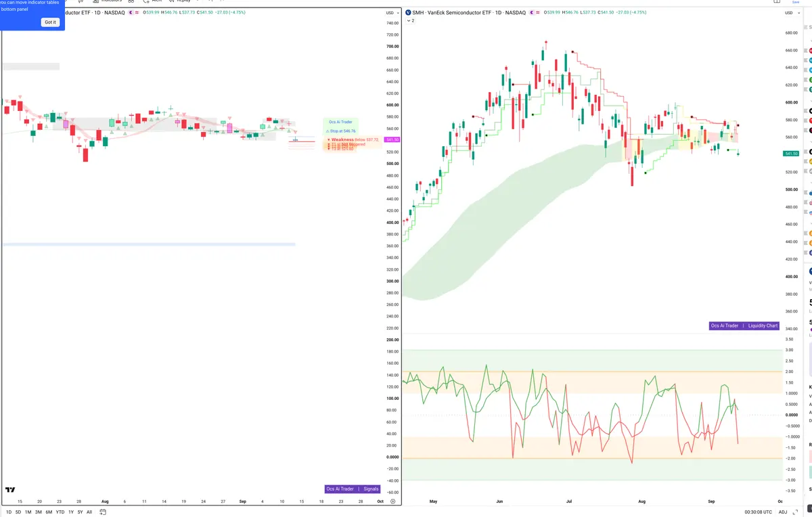Image resolution: width=812 pixels, height=517 pixels.
Task: Click the Oct label on left time axis
Action: pos(381,501)
